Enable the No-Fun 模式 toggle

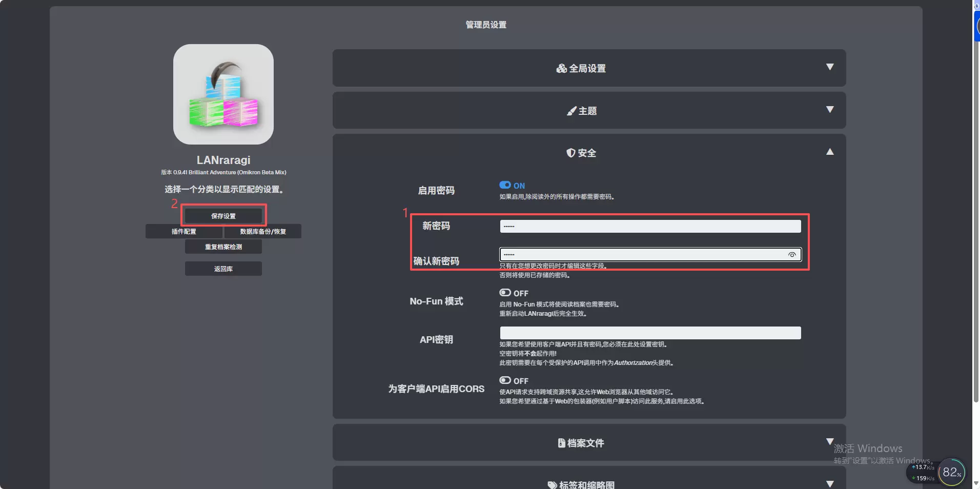505,293
